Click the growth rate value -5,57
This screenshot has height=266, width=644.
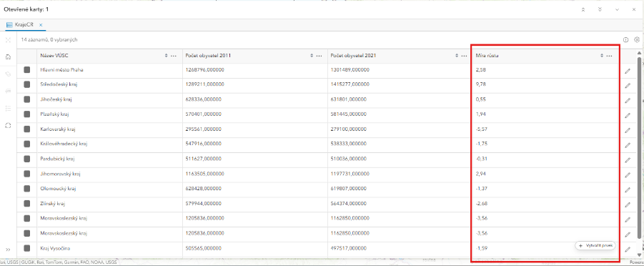coord(482,129)
